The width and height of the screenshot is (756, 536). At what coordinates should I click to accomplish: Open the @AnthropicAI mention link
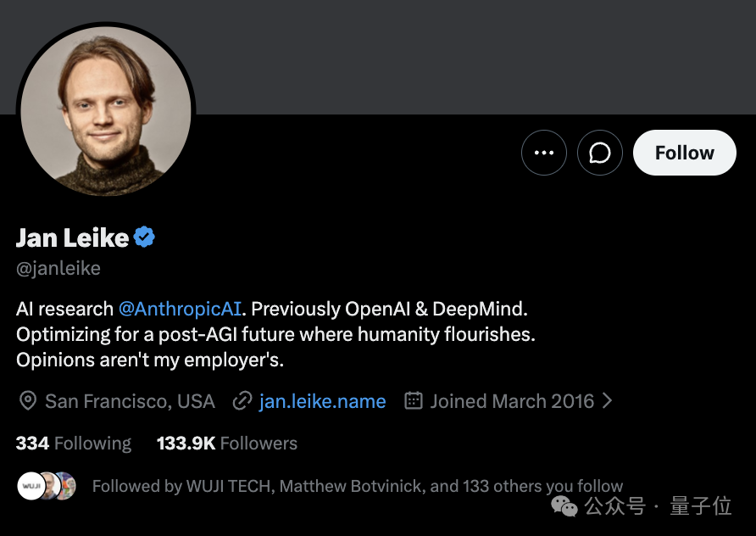[180, 309]
